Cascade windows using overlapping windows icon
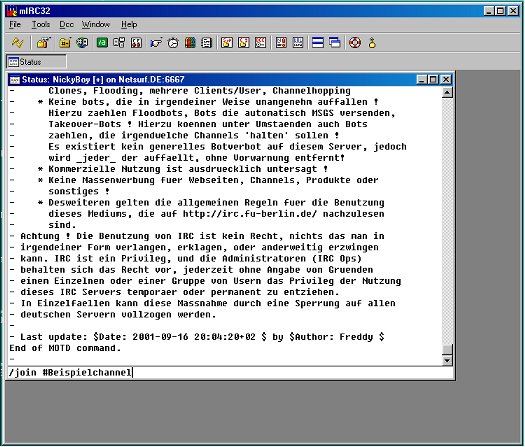 (x=334, y=43)
